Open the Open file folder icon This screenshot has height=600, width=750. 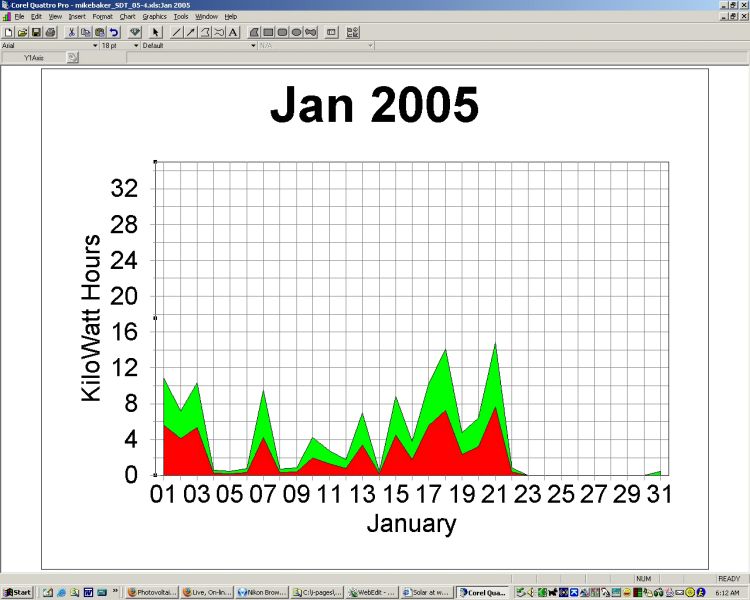[22, 32]
